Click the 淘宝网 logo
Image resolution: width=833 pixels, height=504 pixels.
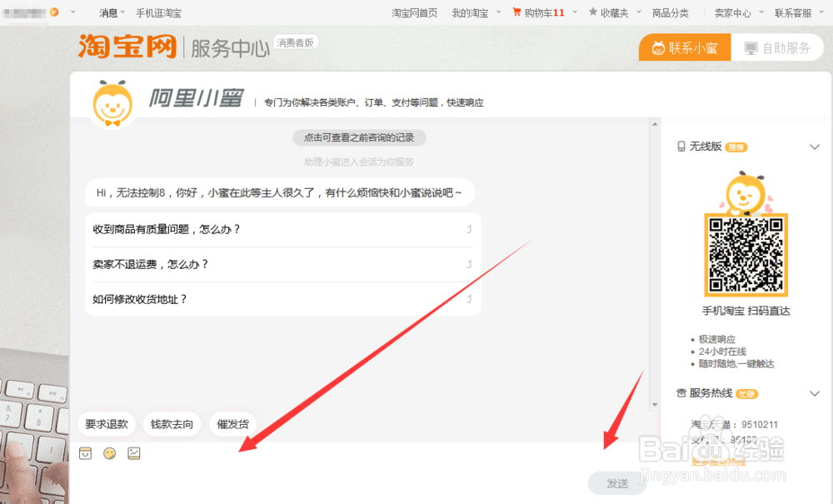pos(127,46)
